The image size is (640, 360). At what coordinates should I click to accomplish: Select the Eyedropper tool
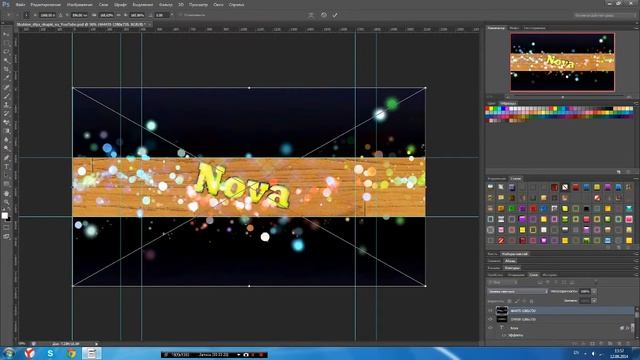[x=7, y=78]
